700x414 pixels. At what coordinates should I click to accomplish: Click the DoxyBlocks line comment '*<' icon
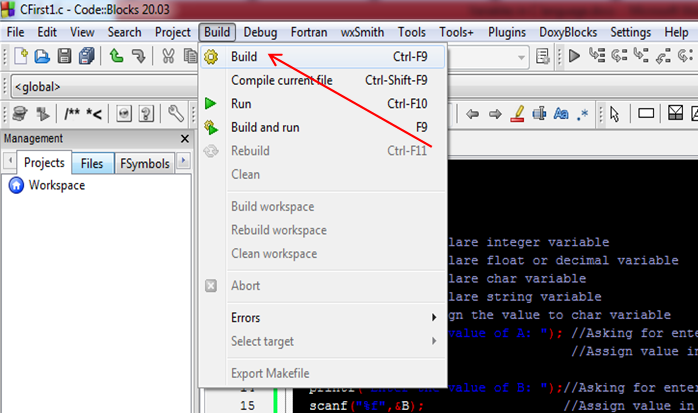click(x=94, y=114)
